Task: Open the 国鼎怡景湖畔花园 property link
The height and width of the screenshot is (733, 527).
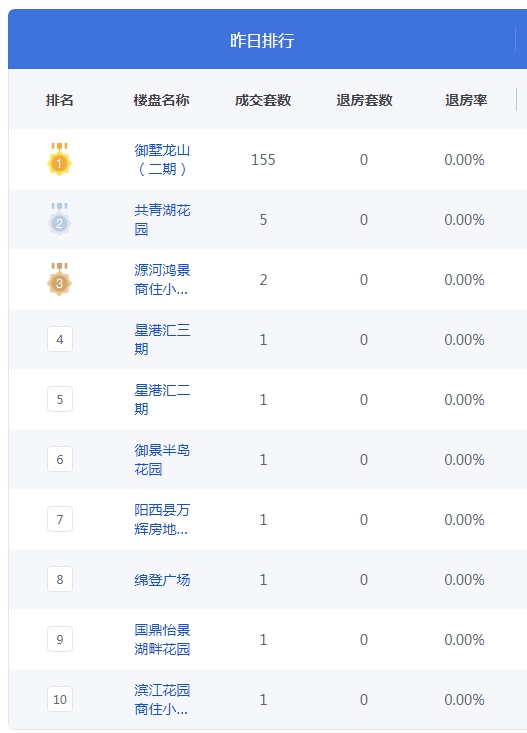Action: [x=162, y=640]
